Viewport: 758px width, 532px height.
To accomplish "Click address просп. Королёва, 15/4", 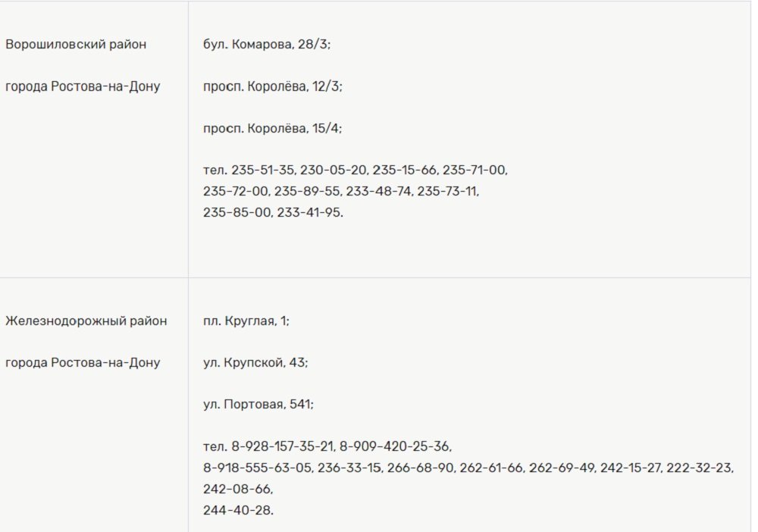I will [273, 129].
